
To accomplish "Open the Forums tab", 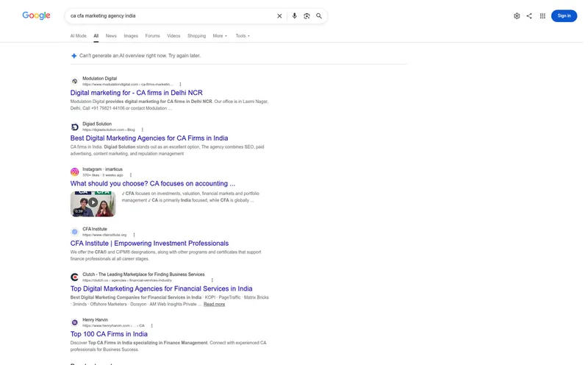I will [x=152, y=36].
